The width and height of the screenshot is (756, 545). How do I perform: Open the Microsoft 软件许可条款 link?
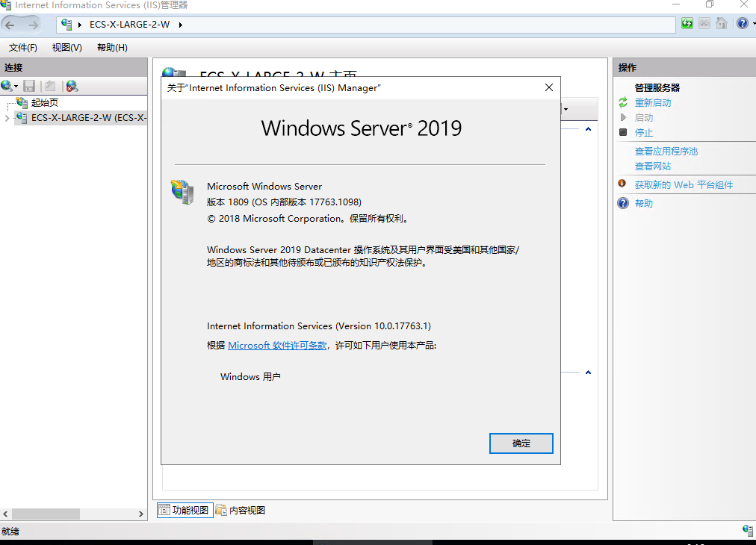[x=277, y=346]
